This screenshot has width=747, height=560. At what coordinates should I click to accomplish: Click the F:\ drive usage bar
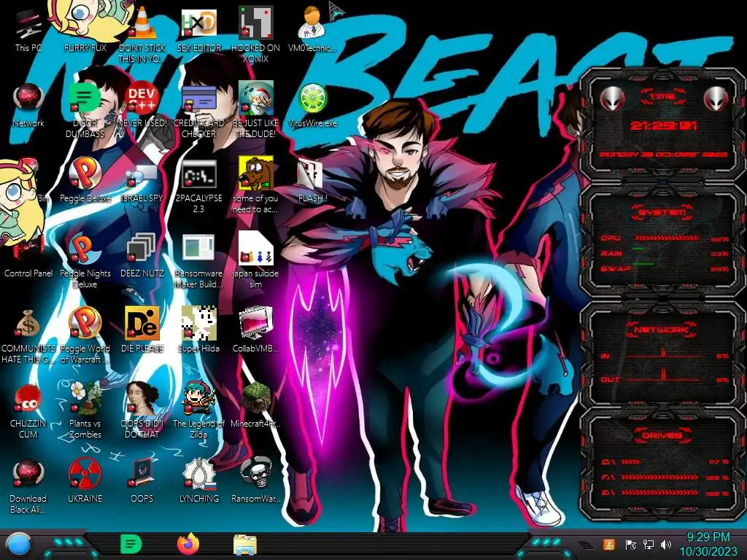coord(659,477)
